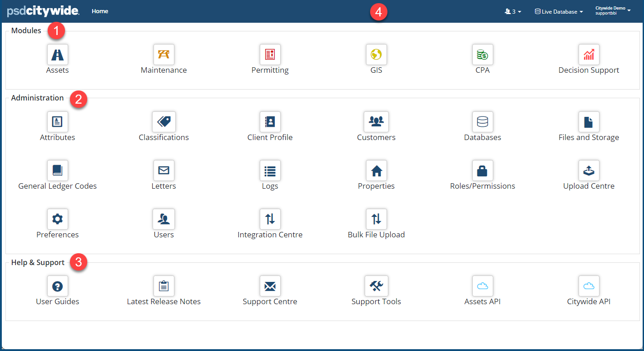Open the Latest Release Notes clipboard icon
The height and width of the screenshot is (351, 644).
(164, 286)
